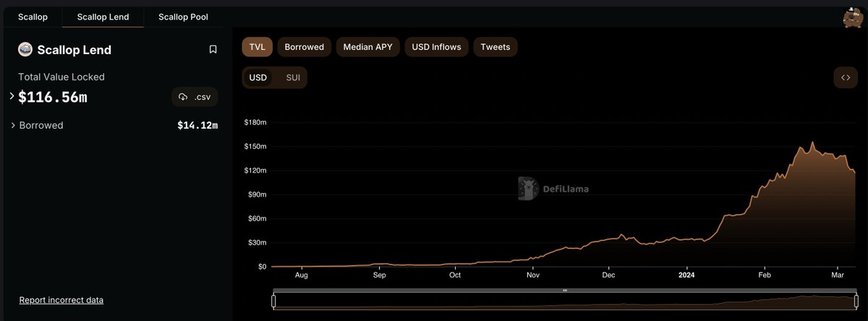Image resolution: width=868 pixels, height=321 pixels.
Task: Toggle the TVL chart metric
Action: [x=257, y=47]
